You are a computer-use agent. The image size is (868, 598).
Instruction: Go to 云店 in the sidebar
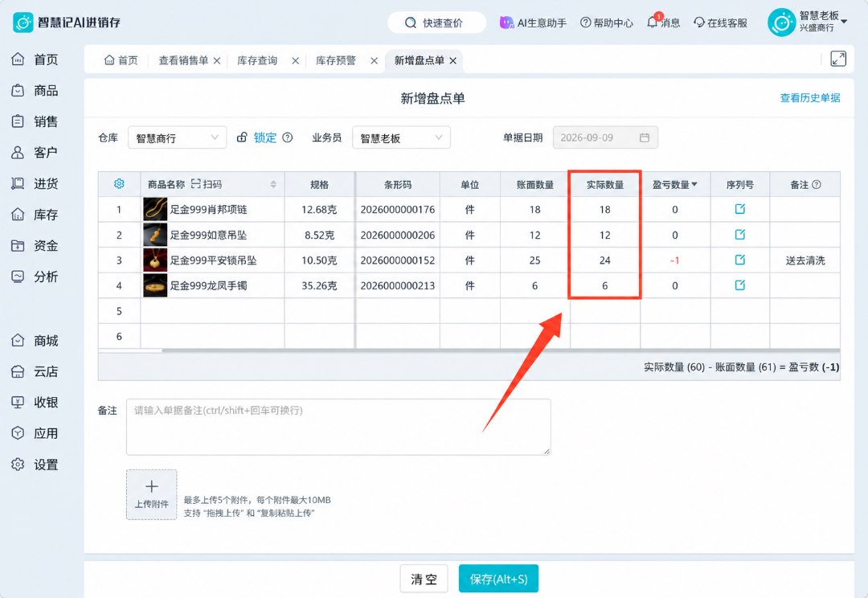coord(35,371)
